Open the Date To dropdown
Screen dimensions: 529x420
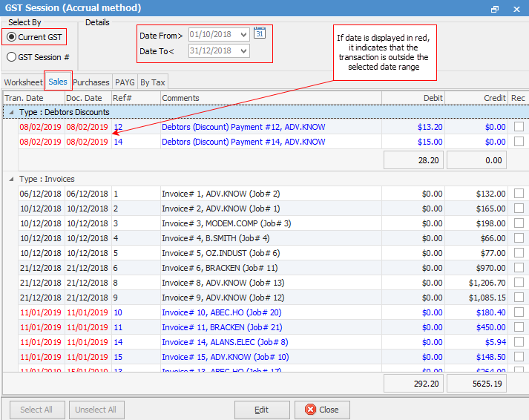coord(243,50)
